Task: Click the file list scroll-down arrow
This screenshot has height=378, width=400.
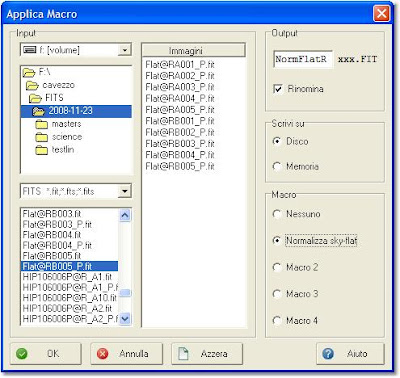Action: pos(125,319)
